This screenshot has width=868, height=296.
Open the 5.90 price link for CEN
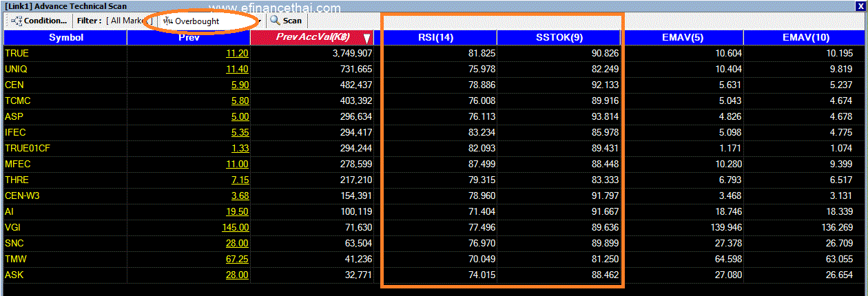[240, 85]
